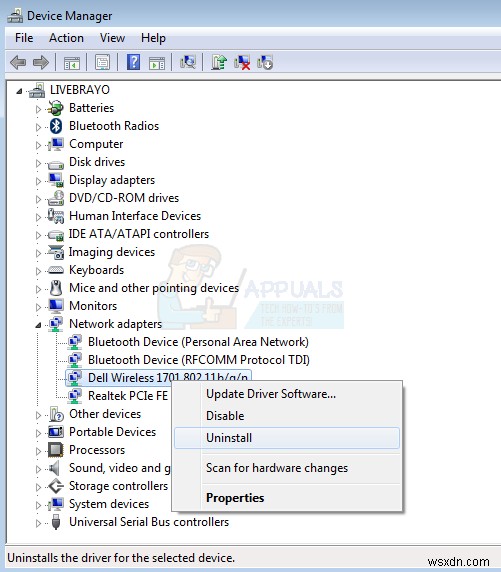Expand the Monitors node arrow
This screenshot has height=572, width=501.
[x=38, y=307]
